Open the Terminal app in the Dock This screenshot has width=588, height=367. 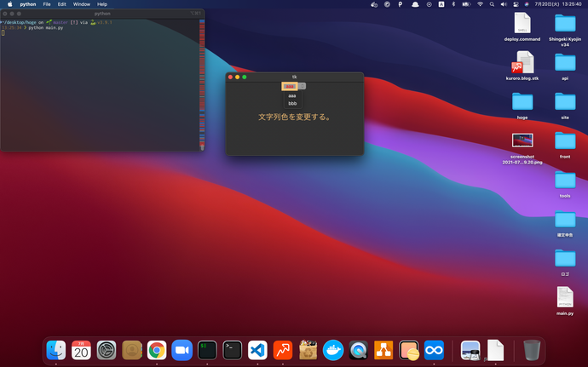point(232,350)
